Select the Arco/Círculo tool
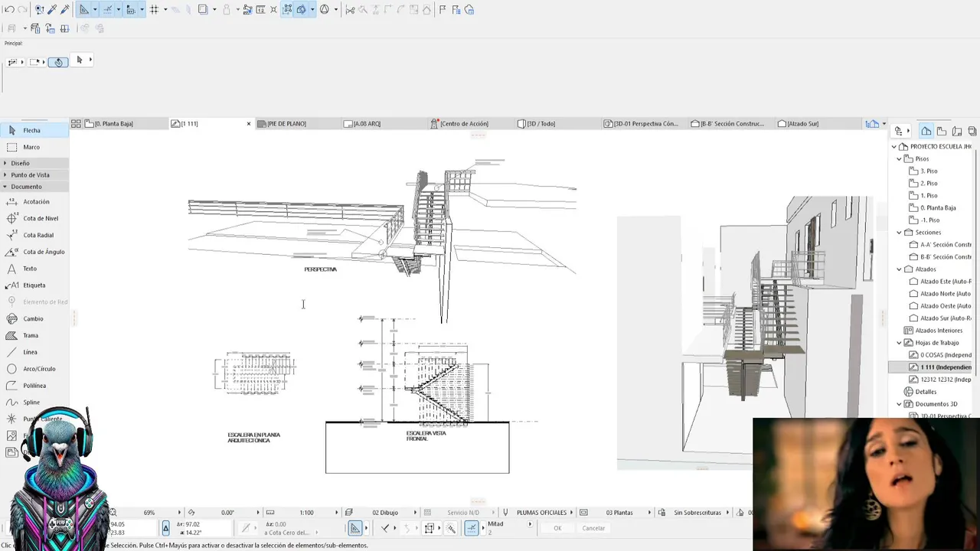Viewport: 980px width, 551px height. 34,369
